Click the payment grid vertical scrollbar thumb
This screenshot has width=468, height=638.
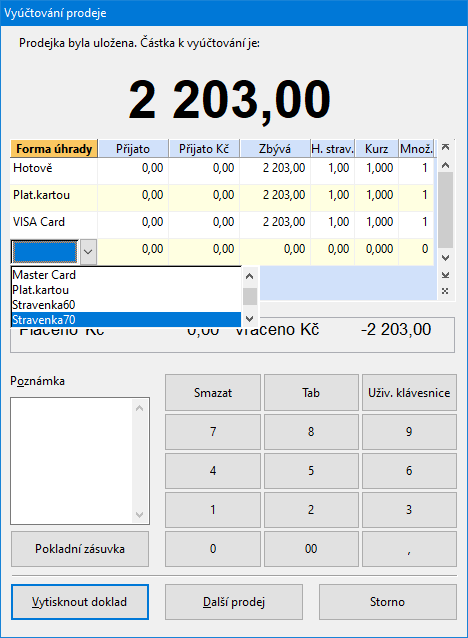[x=446, y=210]
